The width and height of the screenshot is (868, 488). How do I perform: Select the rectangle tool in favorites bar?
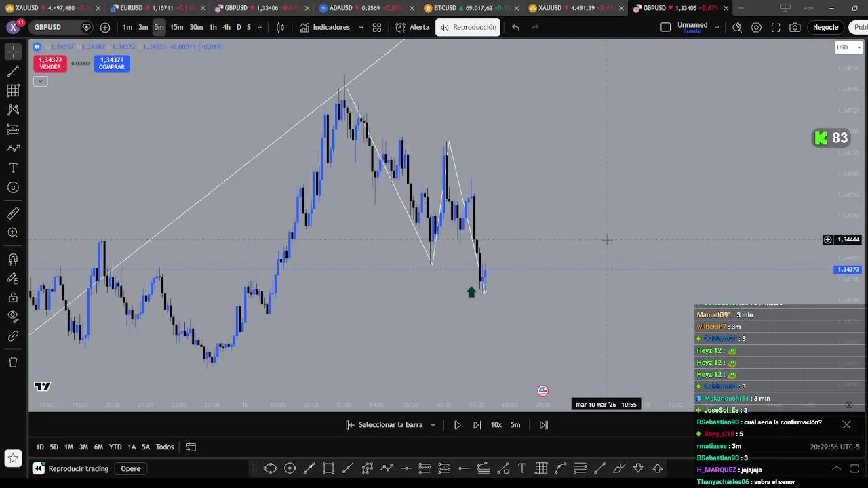point(329,468)
